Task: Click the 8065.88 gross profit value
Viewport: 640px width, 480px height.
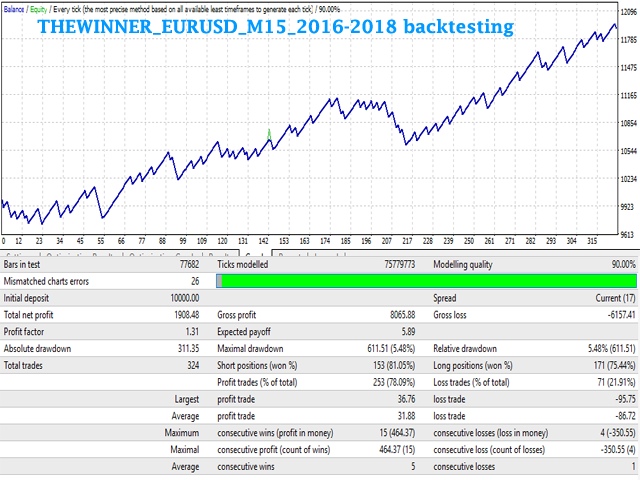Action: (402, 315)
